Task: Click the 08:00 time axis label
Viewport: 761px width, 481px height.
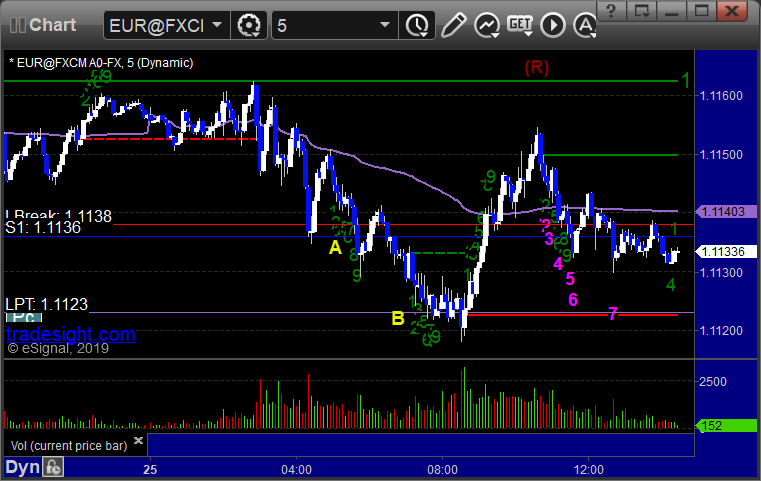Action: 442,469
